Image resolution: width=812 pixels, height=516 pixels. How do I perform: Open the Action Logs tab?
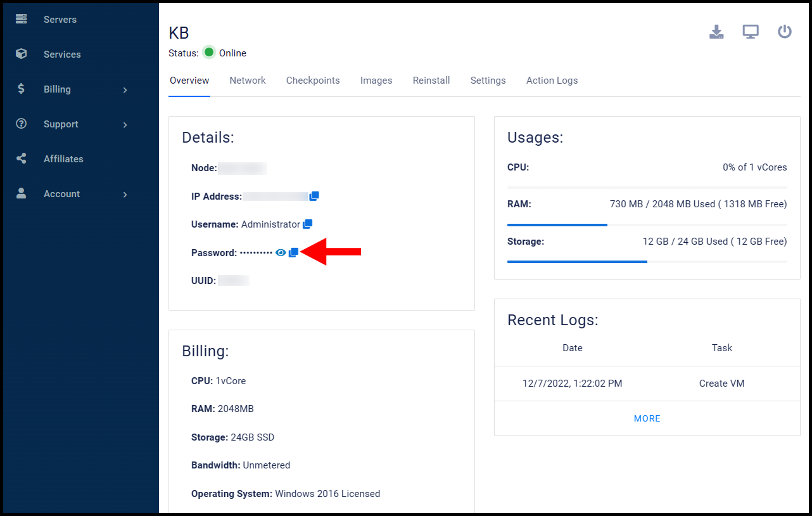552,81
